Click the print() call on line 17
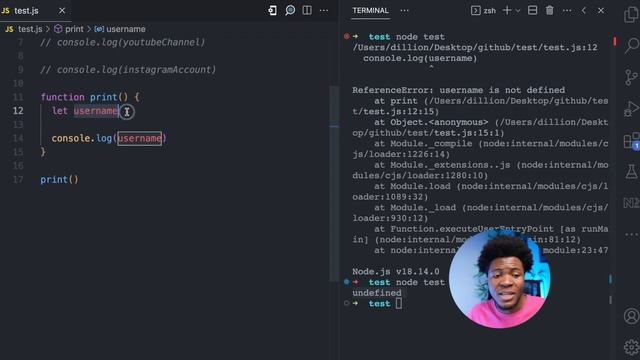 click(x=59, y=180)
